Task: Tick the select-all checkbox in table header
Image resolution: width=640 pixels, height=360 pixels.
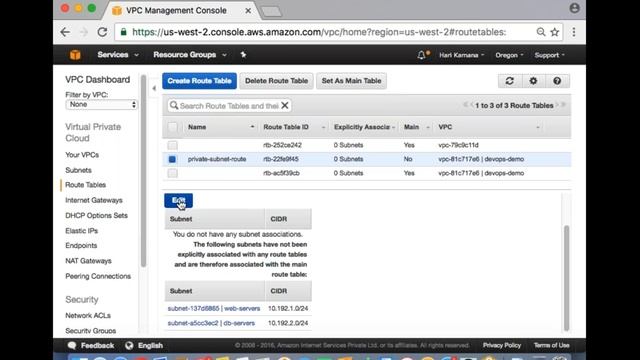Action: [173, 127]
